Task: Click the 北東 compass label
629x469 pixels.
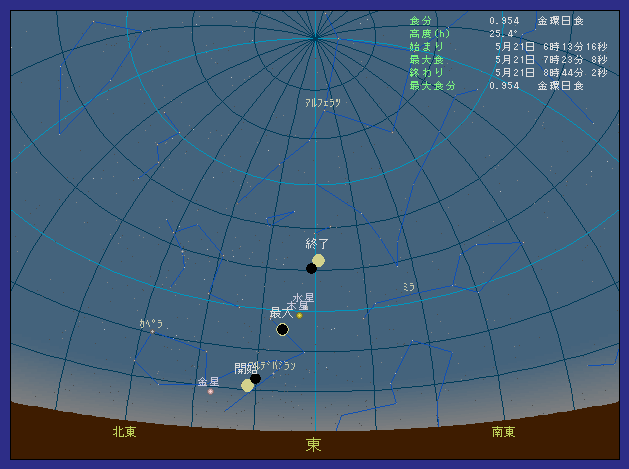Action: click(x=124, y=432)
